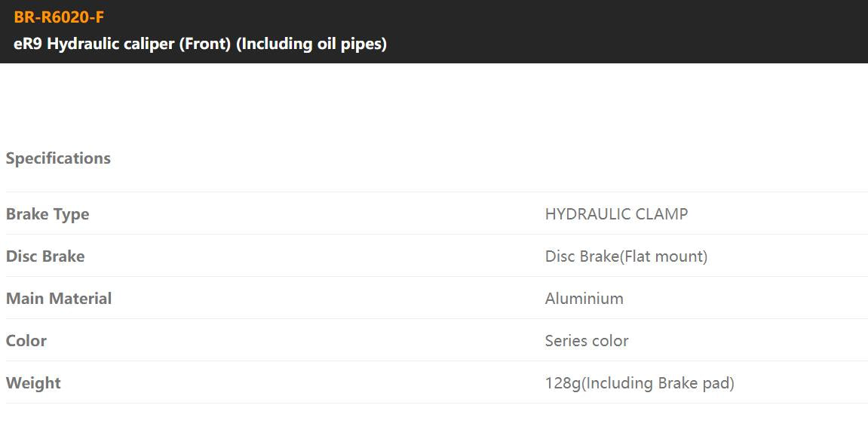Click the 128g(Including Brake pad) weight value
The width and height of the screenshot is (868, 445).
pyautogui.click(x=639, y=383)
